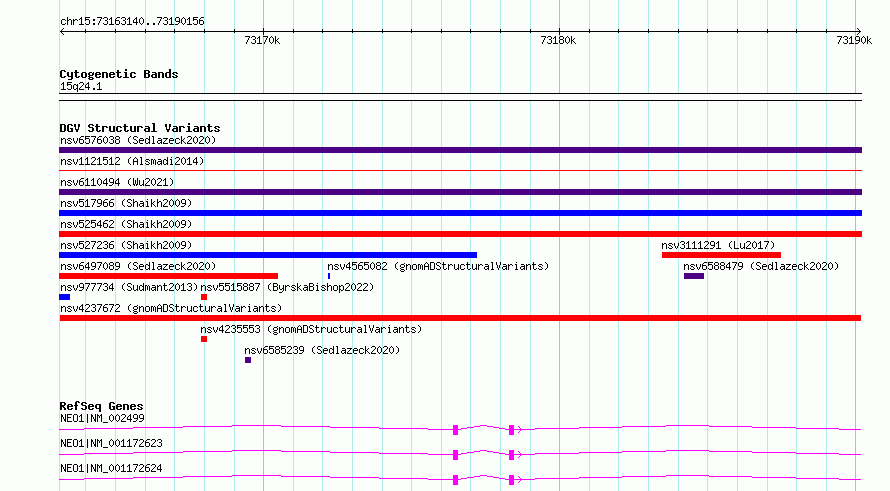Click the first exon block of NM_002499

coord(455,430)
